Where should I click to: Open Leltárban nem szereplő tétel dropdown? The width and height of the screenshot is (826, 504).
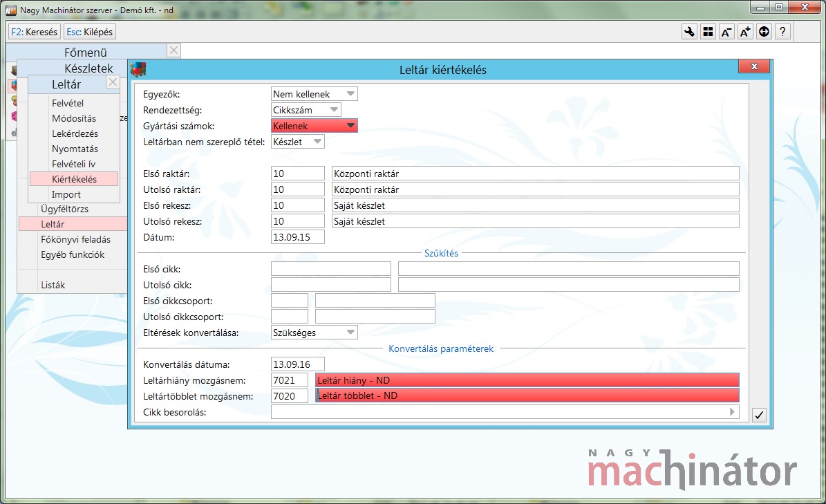pos(297,142)
